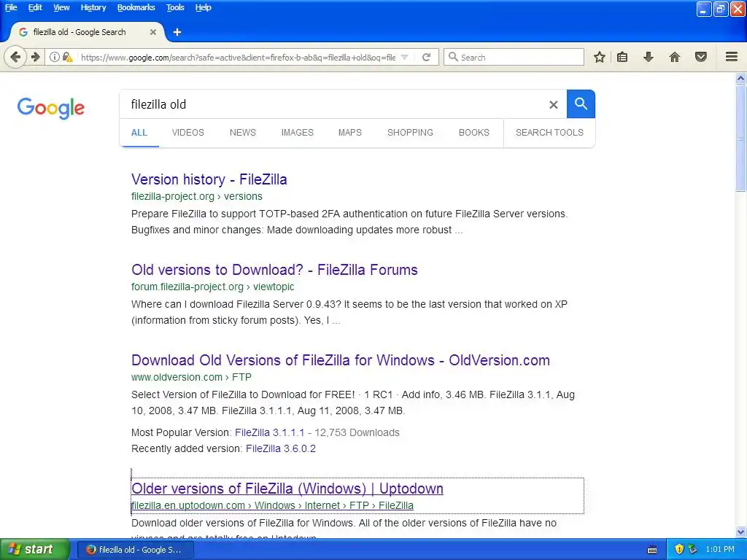This screenshot has height=560, width=747.
Task: Open a new tab with the plus button
Action: (x=177, y=32)
